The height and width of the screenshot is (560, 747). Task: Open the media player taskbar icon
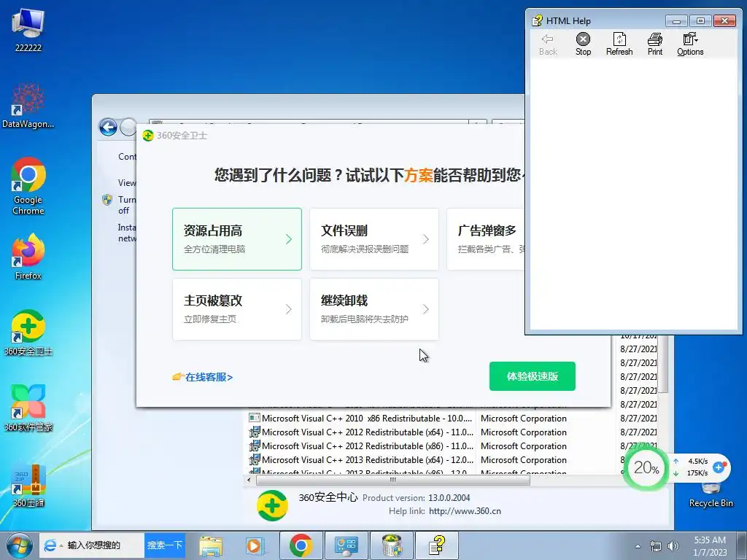pyautogui.click(x=254, y=545)
